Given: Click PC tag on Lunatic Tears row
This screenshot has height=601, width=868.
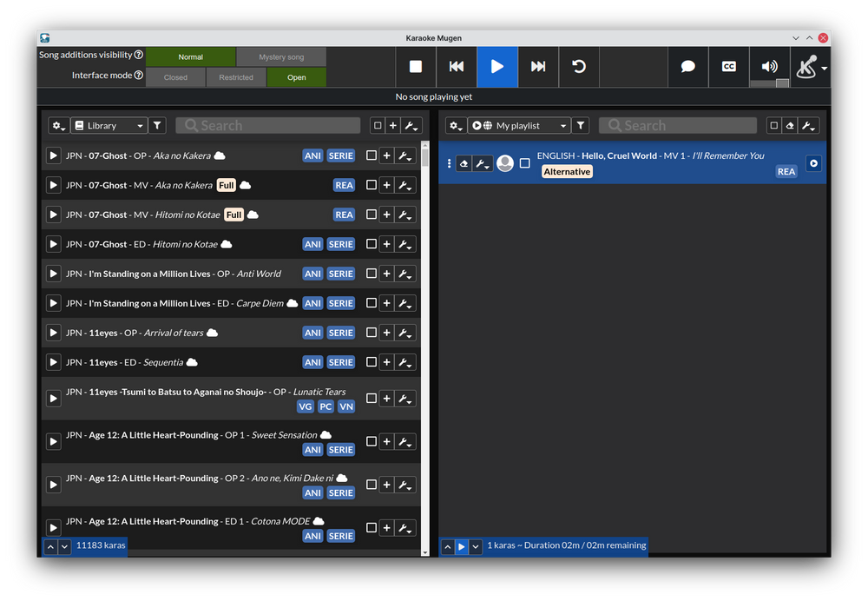Looking at the screenshot, I should tap(325, 406).
